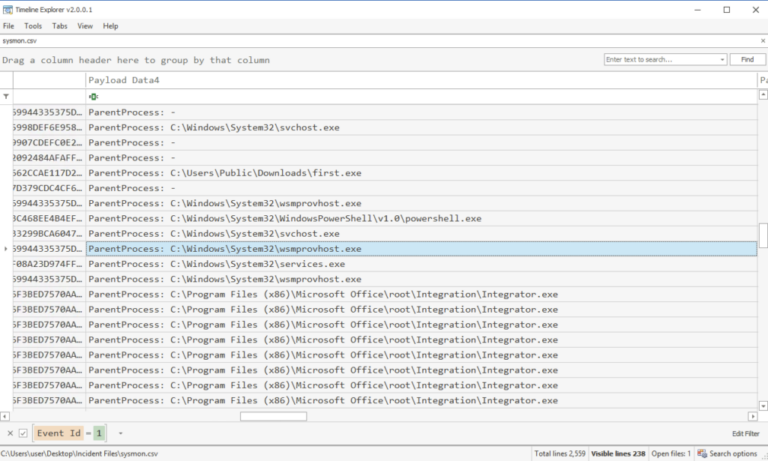Click the Search options magnifier icon
Viewport: 768px width, 461px height.
[702, 454]
